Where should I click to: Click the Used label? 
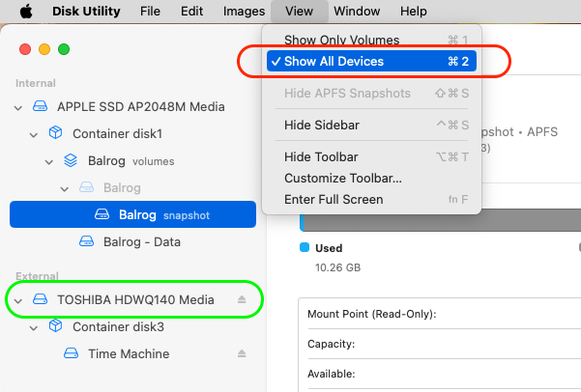point(329,248)
